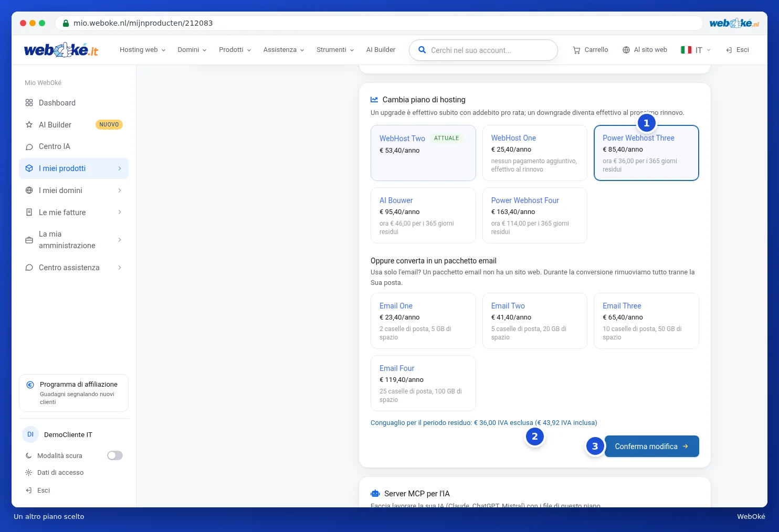Click the Centro assistenza bubble icon
779x532 pixels.
pyautogui.click(x=29, y=268)
